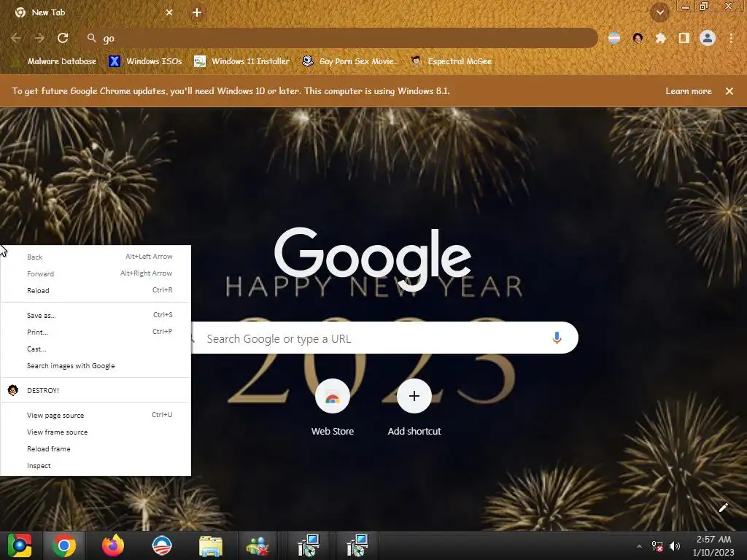Open the volume speaker tray icon

(675, 546)
